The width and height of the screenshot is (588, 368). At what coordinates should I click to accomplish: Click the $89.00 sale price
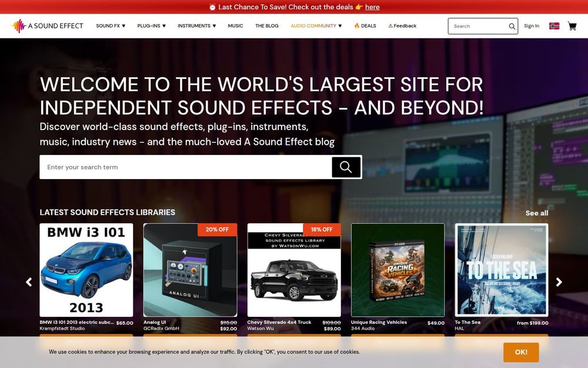(332, 329)
